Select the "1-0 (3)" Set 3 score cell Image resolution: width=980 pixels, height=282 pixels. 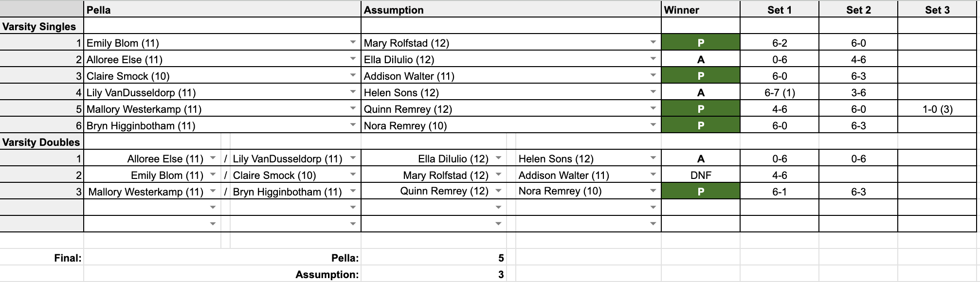coord(937,109)
